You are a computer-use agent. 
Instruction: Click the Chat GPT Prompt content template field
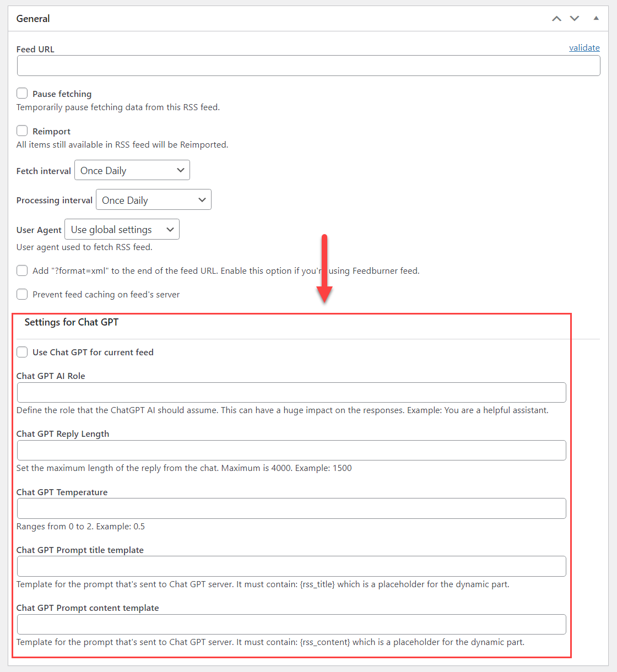(x=291, y=625)
